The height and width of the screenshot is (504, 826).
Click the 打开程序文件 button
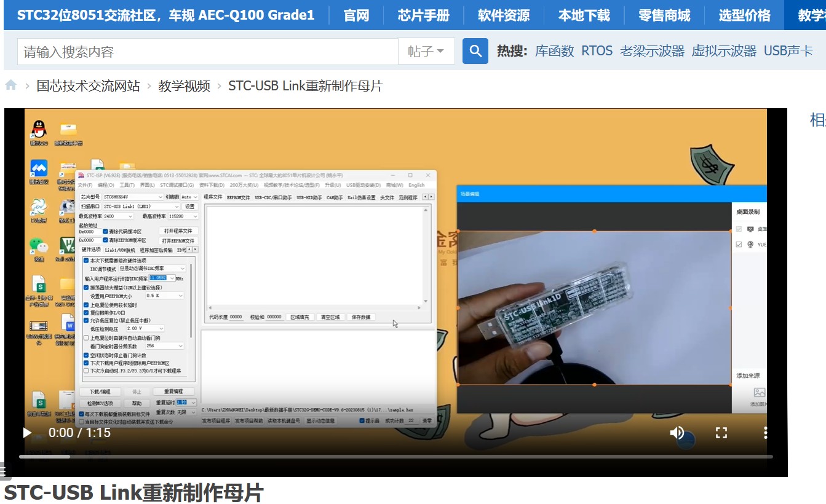tap(178, 231)
